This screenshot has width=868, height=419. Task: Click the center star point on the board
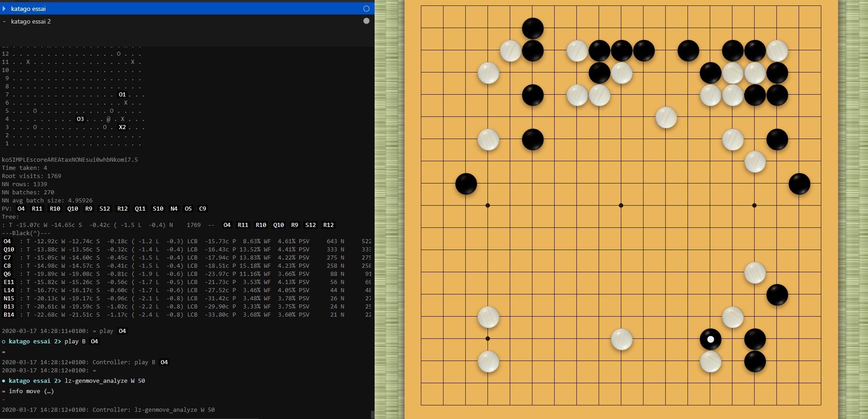pos(621,206)
